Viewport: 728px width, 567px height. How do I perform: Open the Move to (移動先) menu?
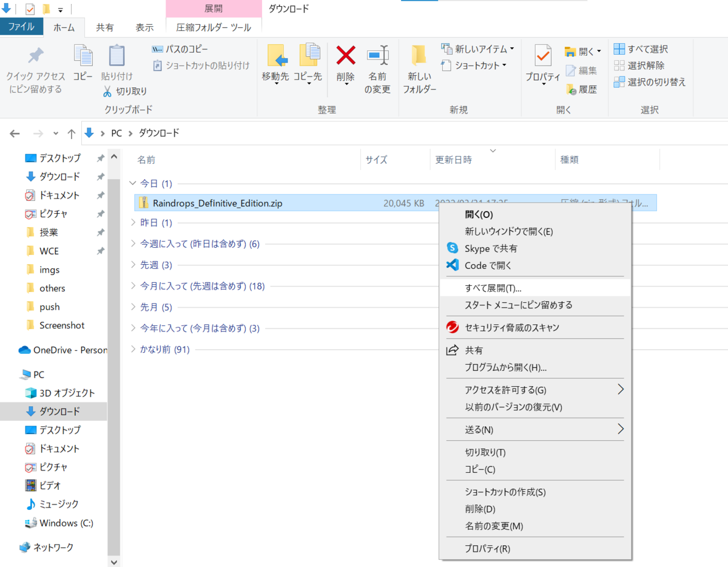click(277, 66)
